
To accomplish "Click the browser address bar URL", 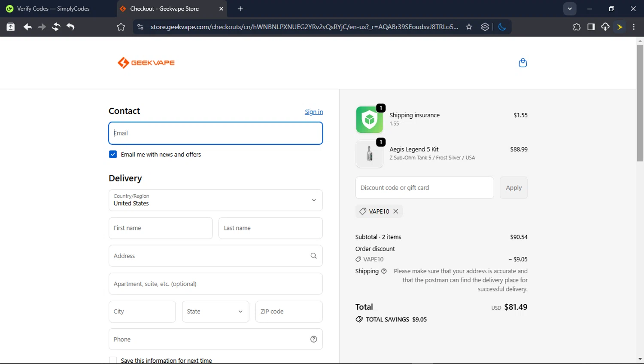I will point(304,27).
